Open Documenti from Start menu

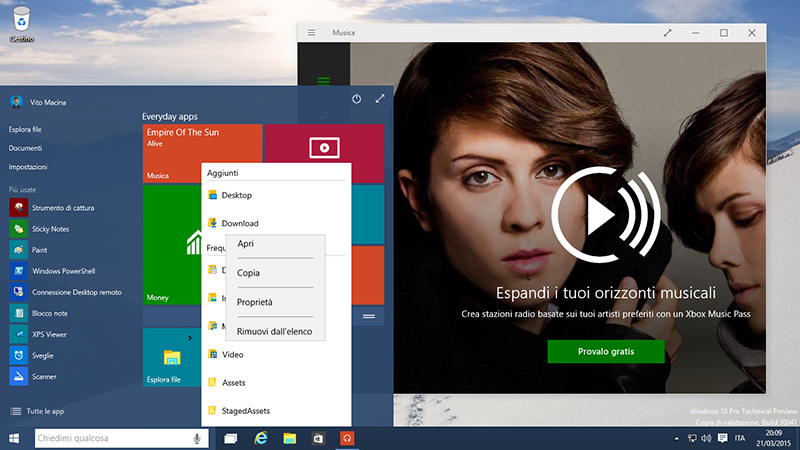click(x=25, y=148)
